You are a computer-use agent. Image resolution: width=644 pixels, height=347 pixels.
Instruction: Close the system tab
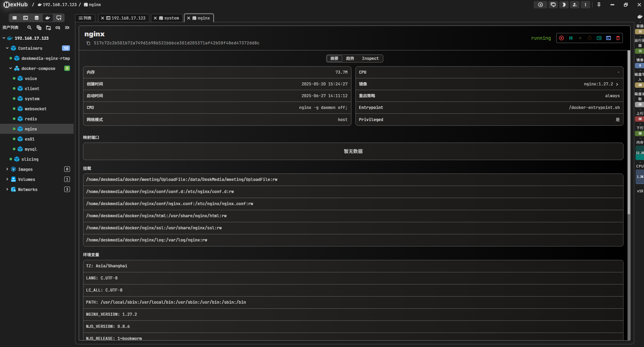(x=155, y=18)
